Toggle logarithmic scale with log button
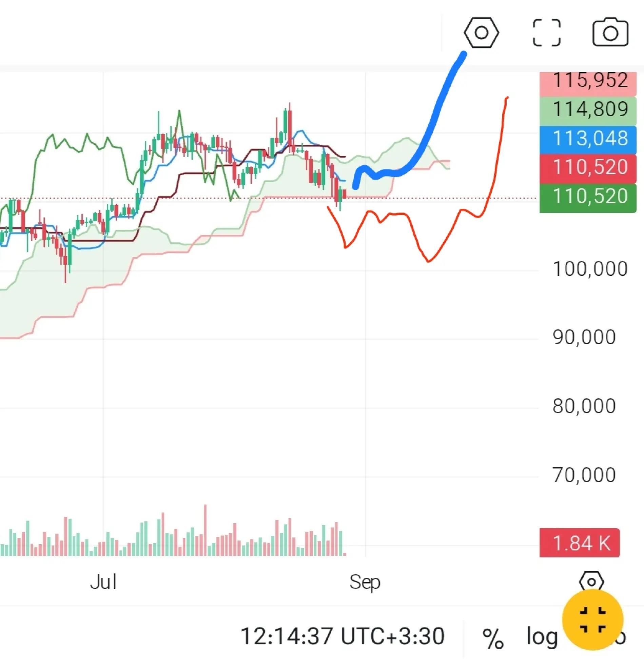This screenshot has height=671, width=644. click(542, 637)
